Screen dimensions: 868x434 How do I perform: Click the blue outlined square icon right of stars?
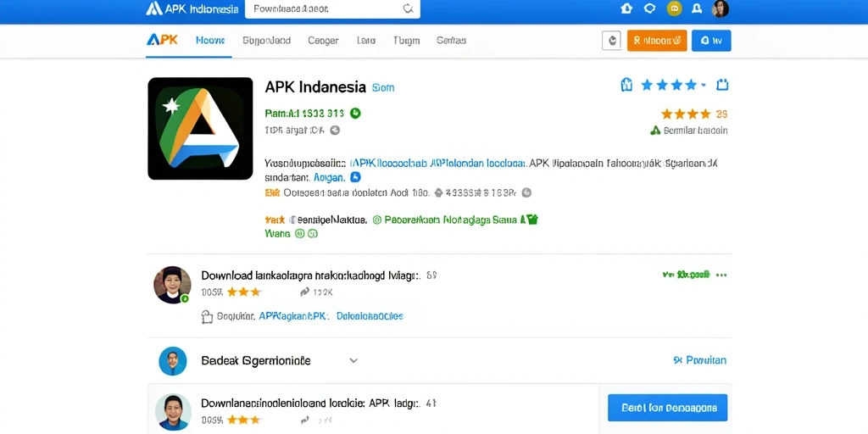point(722,85)
